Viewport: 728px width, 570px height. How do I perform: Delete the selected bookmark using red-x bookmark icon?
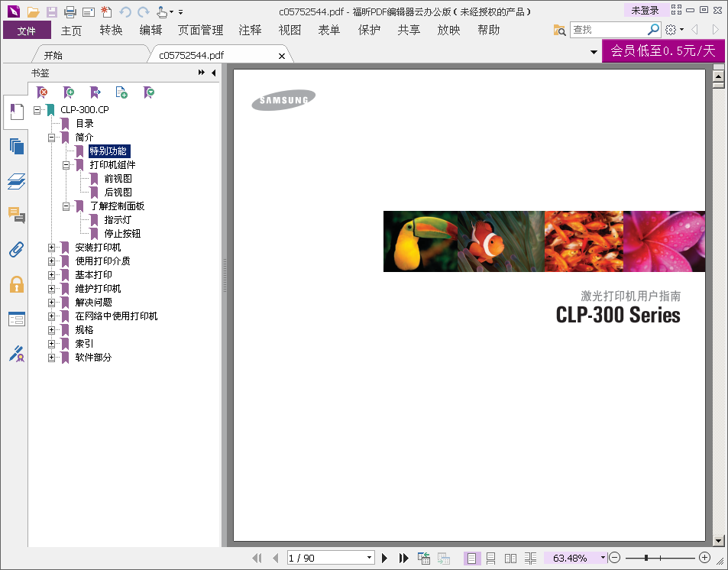point(42,92)
